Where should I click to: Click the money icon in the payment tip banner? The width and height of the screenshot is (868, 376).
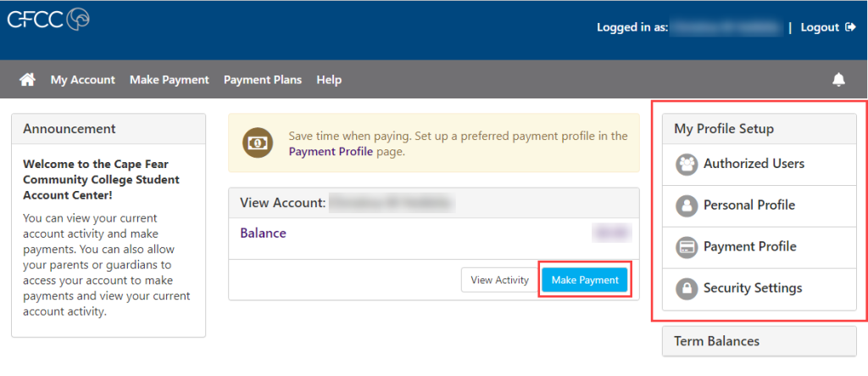click(257, 143)
